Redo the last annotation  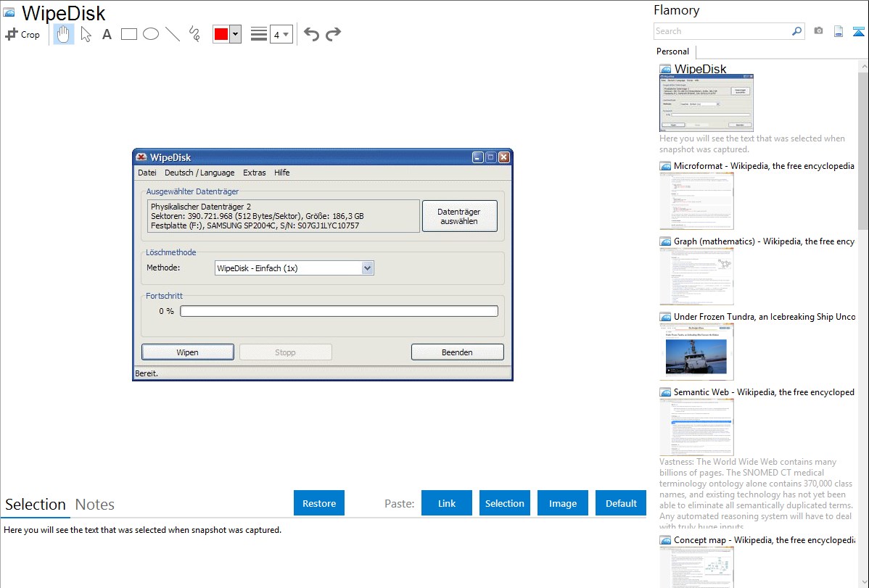pos(333,34)
